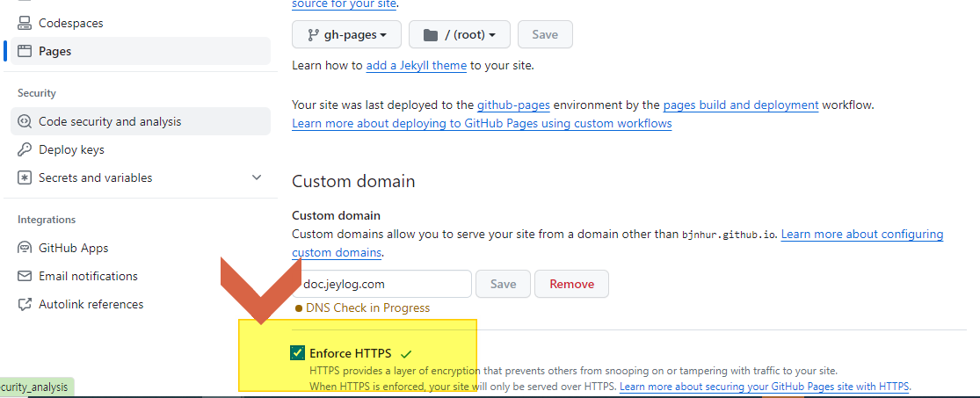Image resolution: width=980 pixels, height=398 pixels.
Task: Open Email notifications settings
Action: tap(141, 276)
